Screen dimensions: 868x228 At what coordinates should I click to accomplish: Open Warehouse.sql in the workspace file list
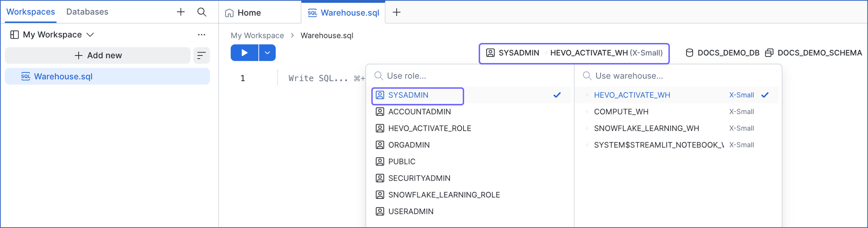coord(107,76)
